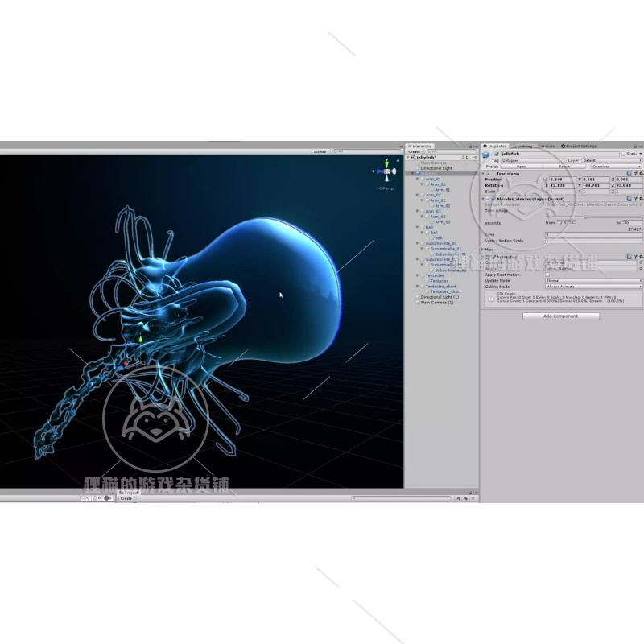The image size is (644, 644).
Task: Open Transform component gear settings menu
Action: click(642, 174)
